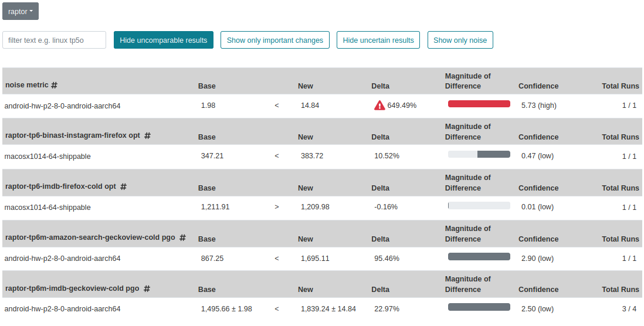Click the nearly empty magnitude bar at -0.16%
Image resolution: width=644 pixels, height=326 pixels.
coord(479,205)
